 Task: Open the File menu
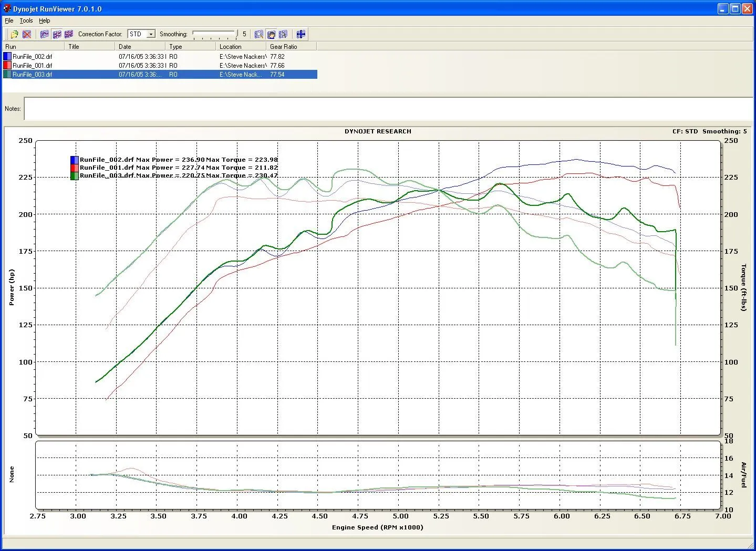[x=9, y=20]
